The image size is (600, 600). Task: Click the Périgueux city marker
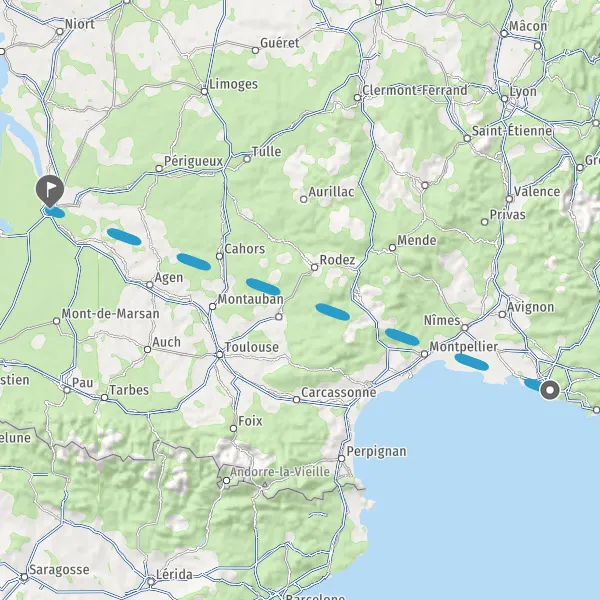(x=159, y=168)
